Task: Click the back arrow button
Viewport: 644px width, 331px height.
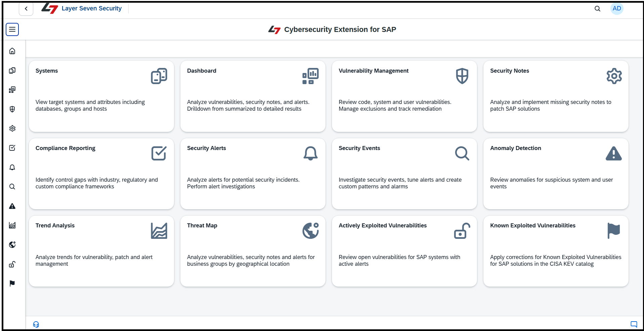Action: (x=26, y=9)
